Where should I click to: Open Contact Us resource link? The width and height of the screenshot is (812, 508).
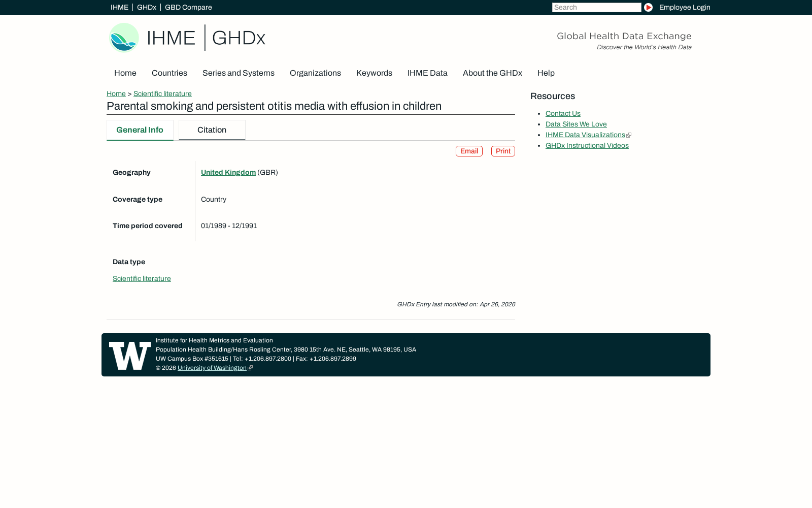[x=563, y=114]
